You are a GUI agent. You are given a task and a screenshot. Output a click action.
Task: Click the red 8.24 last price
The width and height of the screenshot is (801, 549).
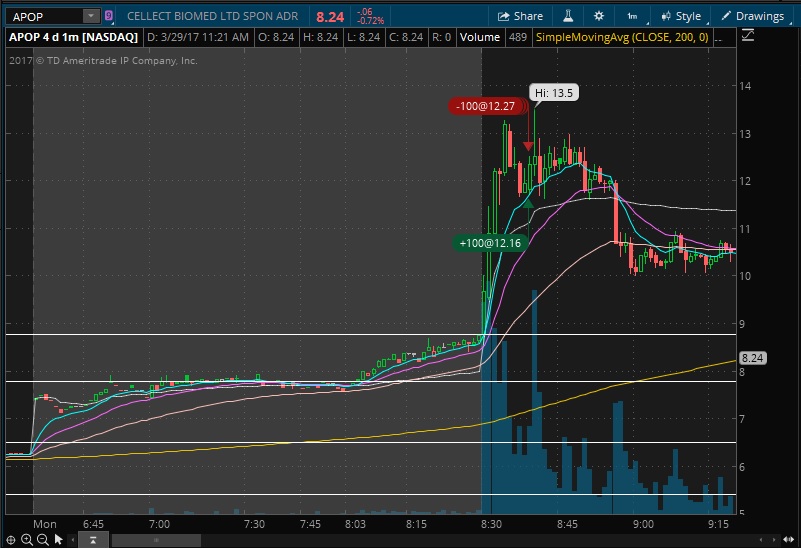pos(330,17)
